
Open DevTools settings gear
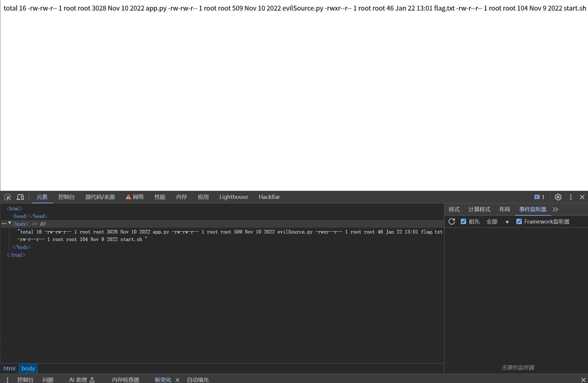(x=558, y=197)
